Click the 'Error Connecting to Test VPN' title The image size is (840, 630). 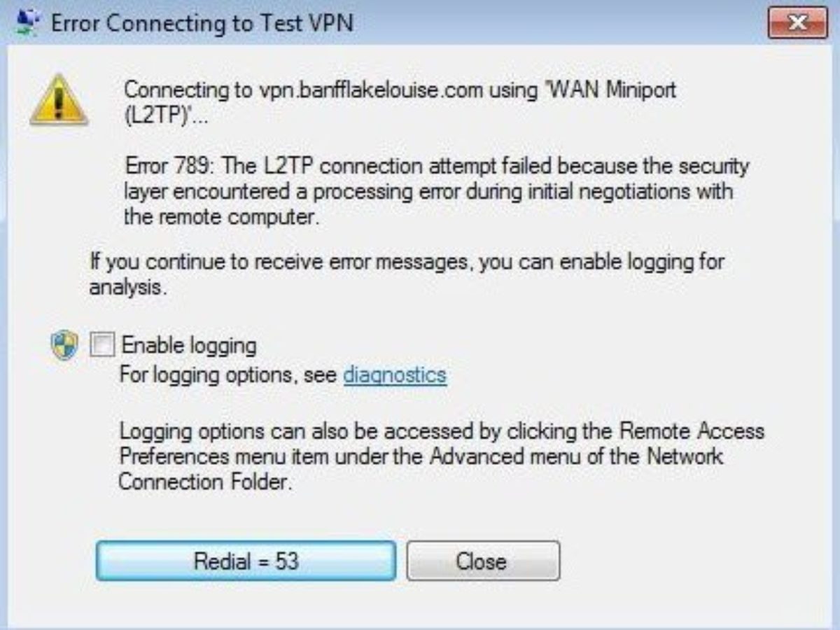coord(202,24)
